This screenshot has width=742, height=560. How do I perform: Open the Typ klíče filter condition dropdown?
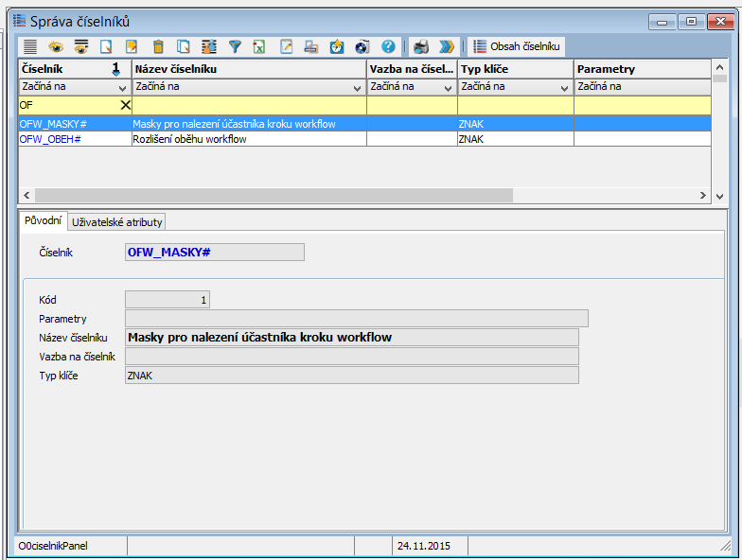[564, 87]
